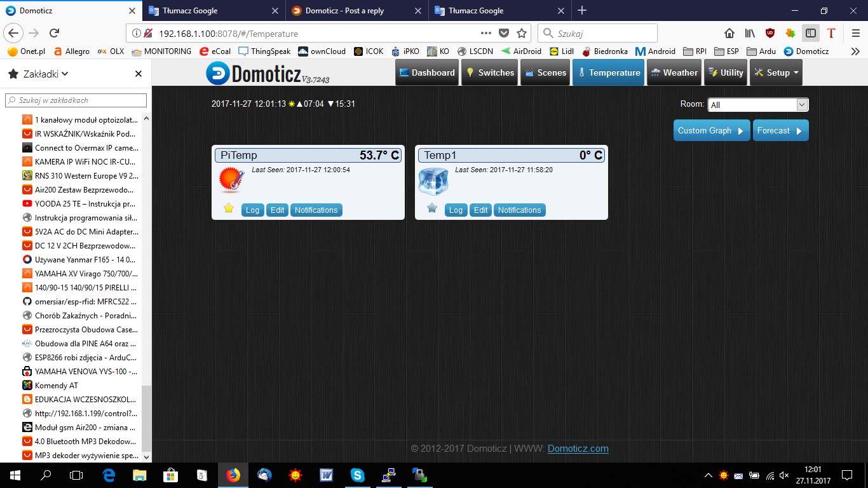Open the Firefox Library icon
The height and width of the screenshot is (488, 868).
coord(750,33)
